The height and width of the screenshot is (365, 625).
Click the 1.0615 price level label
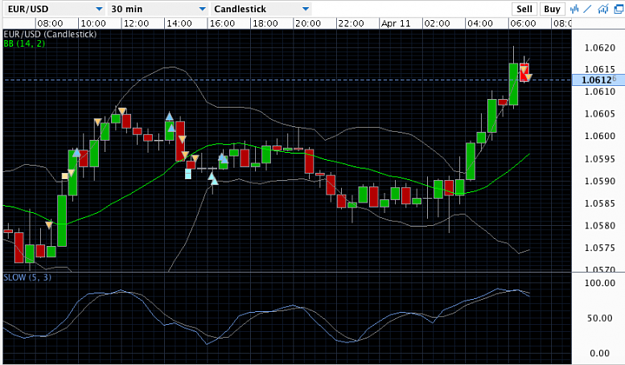[600, 69]
